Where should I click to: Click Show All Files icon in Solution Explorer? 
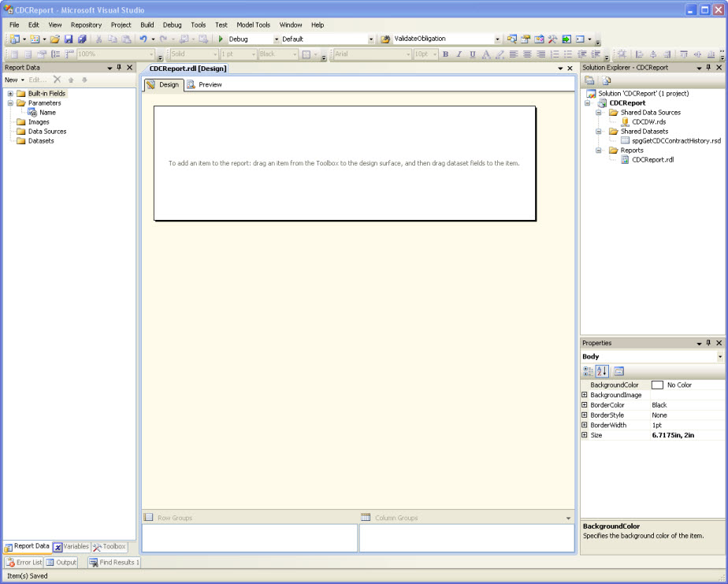pyautogui.click(x=607, y=80)
